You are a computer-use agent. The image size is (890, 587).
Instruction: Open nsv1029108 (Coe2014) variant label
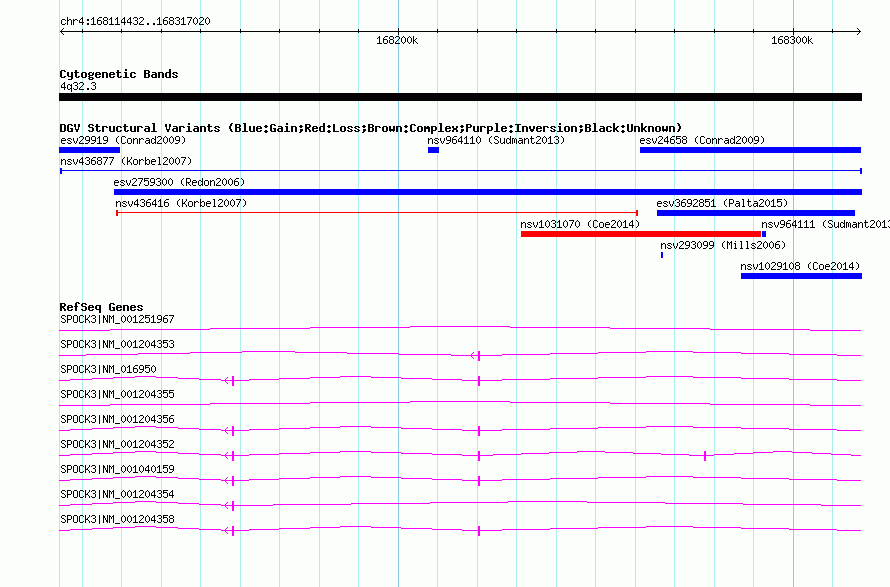800,266
